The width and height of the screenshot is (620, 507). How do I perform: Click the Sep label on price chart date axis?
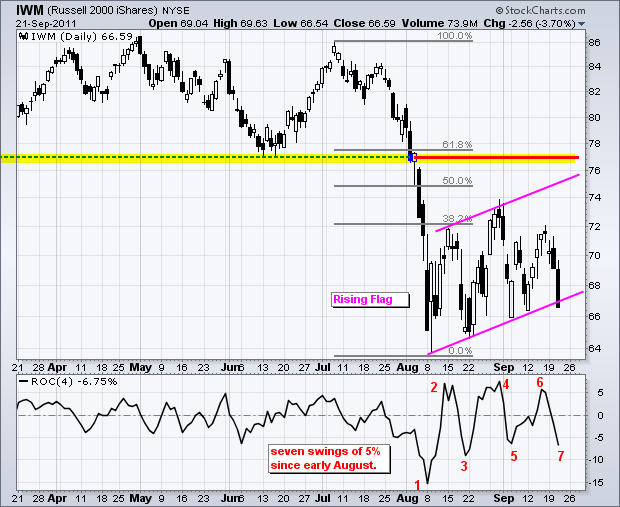(x=504, y=368)
